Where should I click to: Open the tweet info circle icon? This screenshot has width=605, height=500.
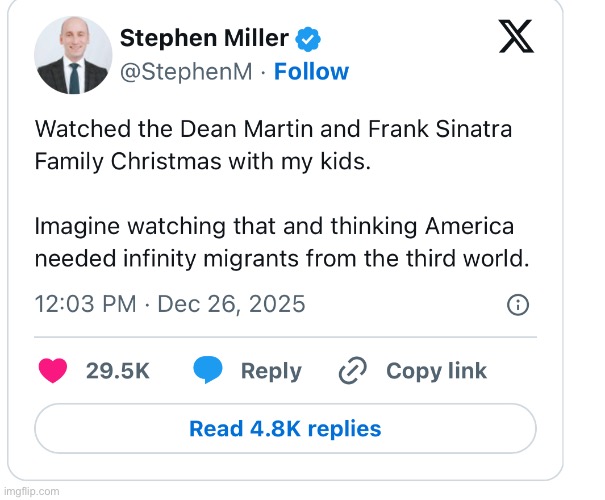(x=518, y=305)
